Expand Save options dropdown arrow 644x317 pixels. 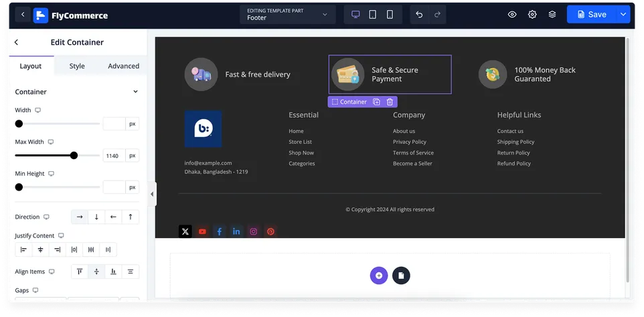tap(623, 14)
